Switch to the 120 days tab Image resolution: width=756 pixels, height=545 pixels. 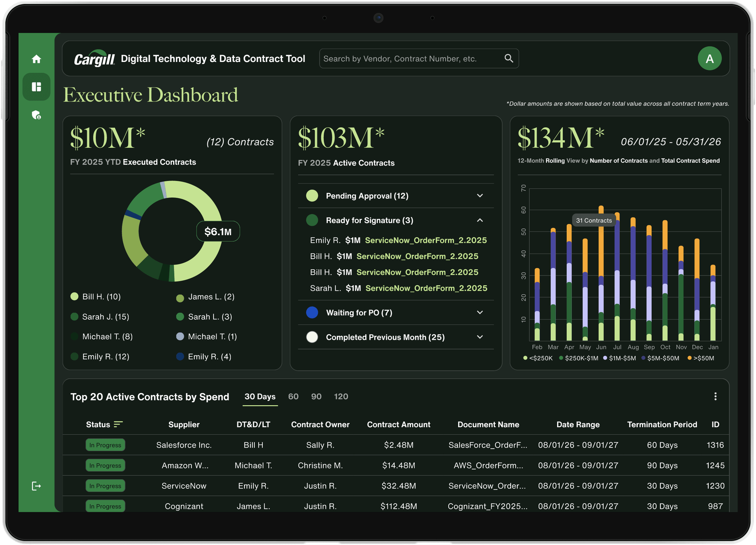pos(341,397)
